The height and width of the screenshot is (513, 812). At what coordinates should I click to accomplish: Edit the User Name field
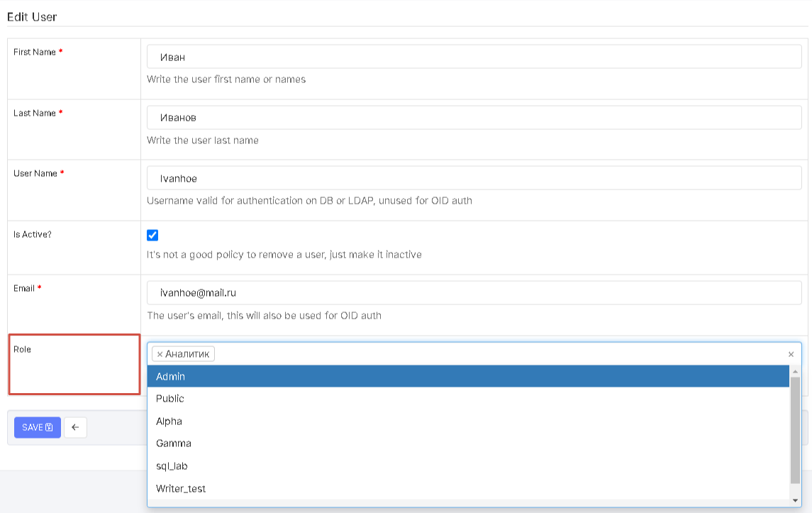tap(474, 179)
